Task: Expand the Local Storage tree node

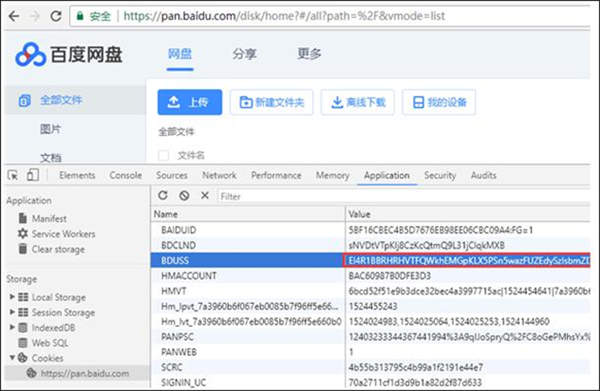Action: [x=12, y=297]
